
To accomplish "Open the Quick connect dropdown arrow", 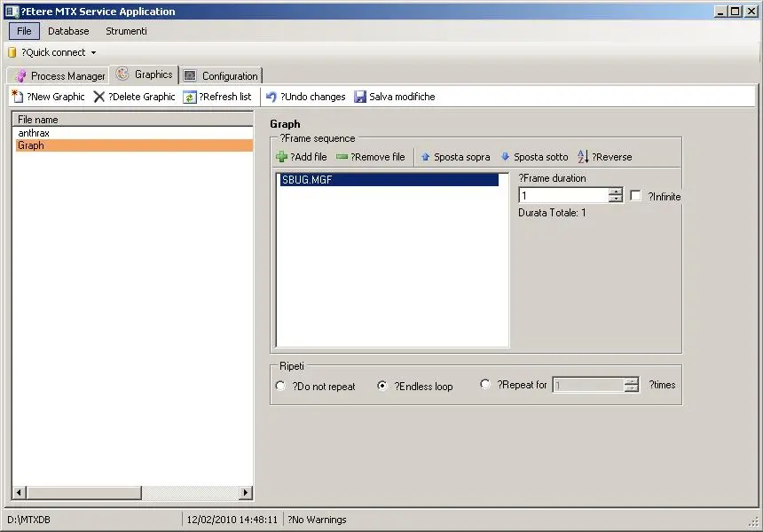I will pos(93,52).
